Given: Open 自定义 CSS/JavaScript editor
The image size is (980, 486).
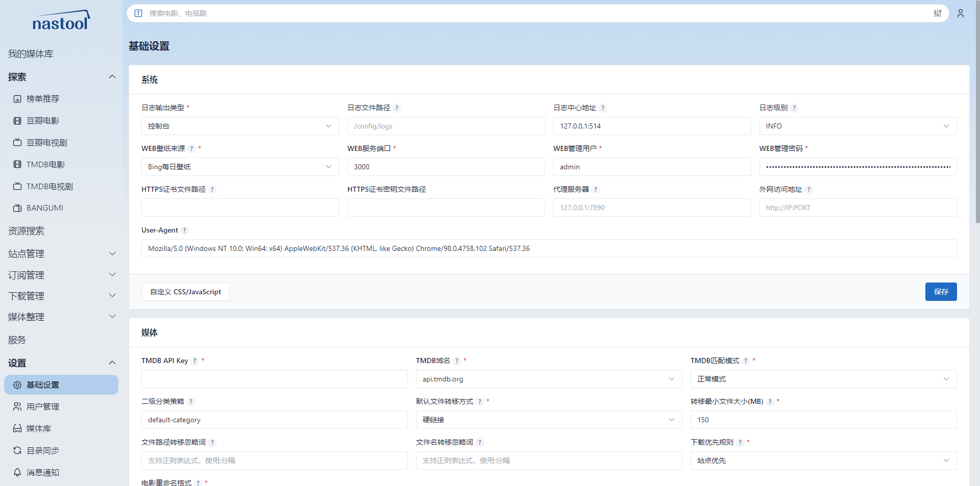Looking at the screenshot, I should coord(185,292).
